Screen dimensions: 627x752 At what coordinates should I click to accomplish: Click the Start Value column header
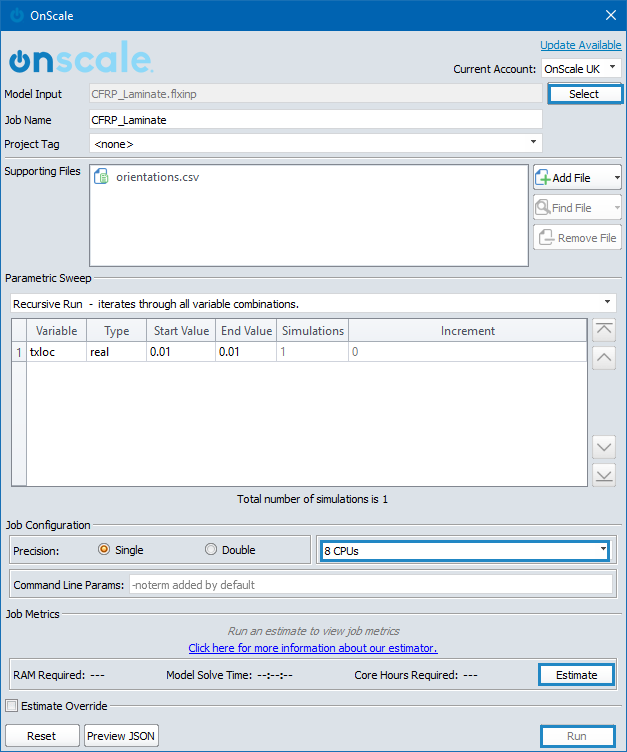tap(181, 330)
